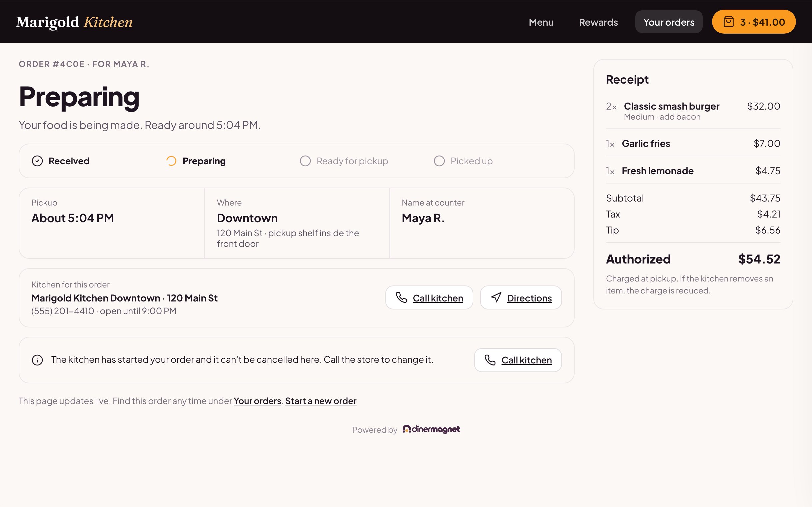This screenshot has height=507, width=812.
Task: Select the Your orders nav tab
Action: (669, 22)
